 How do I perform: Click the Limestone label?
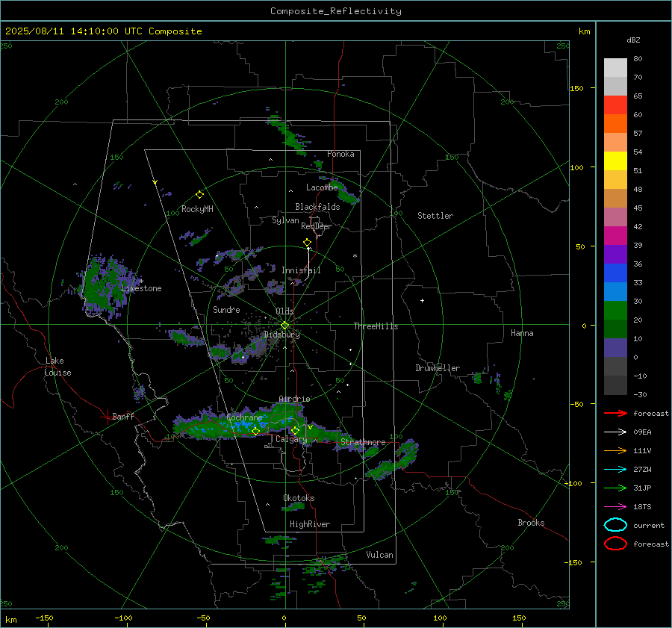point(141,288)
